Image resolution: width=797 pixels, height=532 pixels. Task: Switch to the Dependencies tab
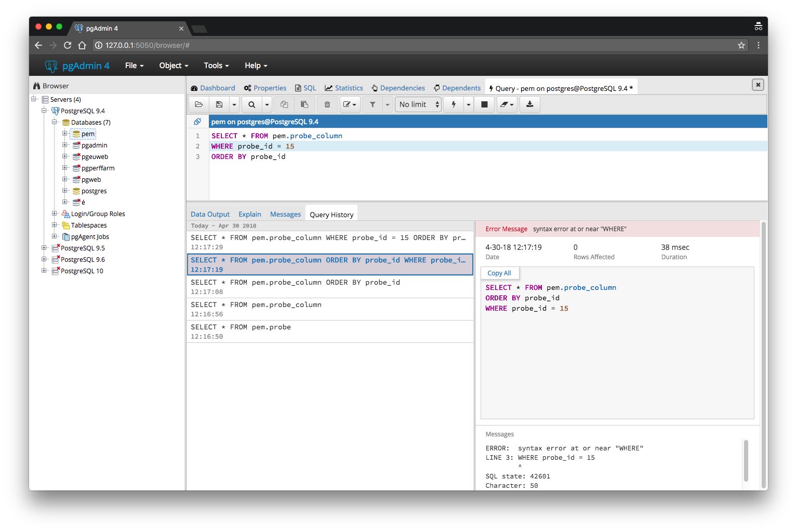pyautogui.click(x=398, y=88)
